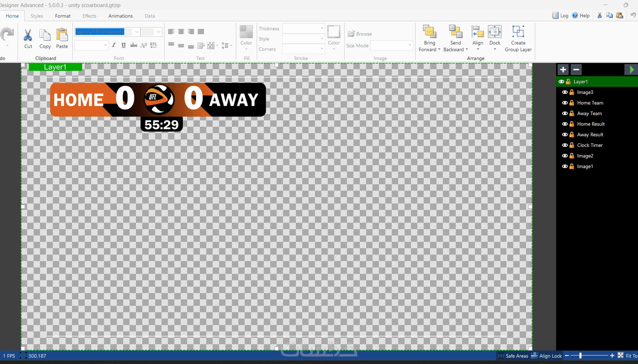Open the Effects ribbon tab
Image resolution: width=638 pixels, height=364 pixels.
(x=89, y=16)
